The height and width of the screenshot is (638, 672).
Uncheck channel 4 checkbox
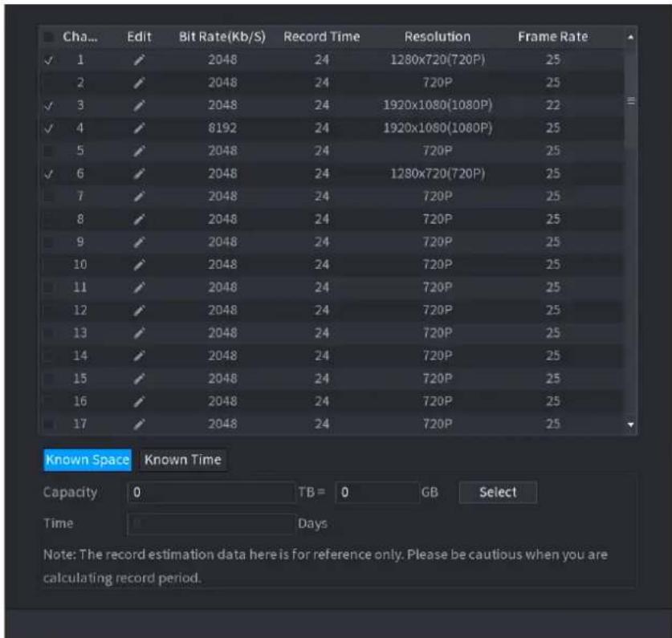[x=49, y=128]
